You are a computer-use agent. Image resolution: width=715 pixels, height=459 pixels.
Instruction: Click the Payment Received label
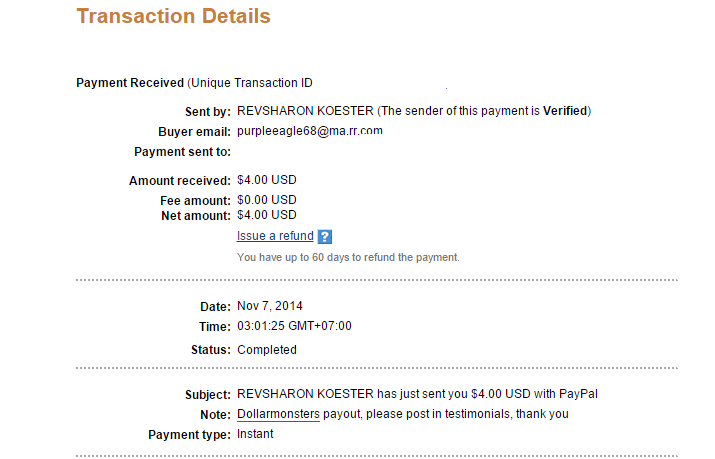coord(130,82)
